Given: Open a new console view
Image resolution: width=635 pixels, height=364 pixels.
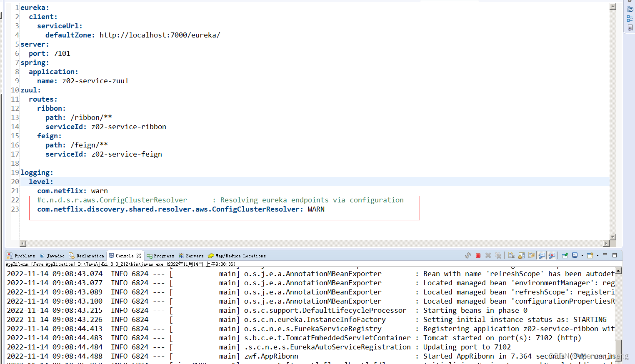Looking at the screenshot, I should pos(590,255).
